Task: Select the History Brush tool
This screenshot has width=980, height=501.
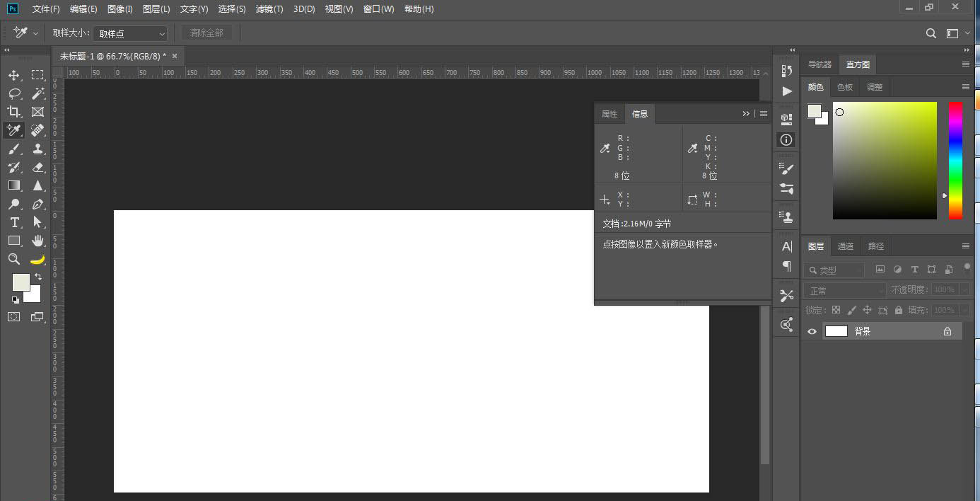Action: click(x=14, y=167)
